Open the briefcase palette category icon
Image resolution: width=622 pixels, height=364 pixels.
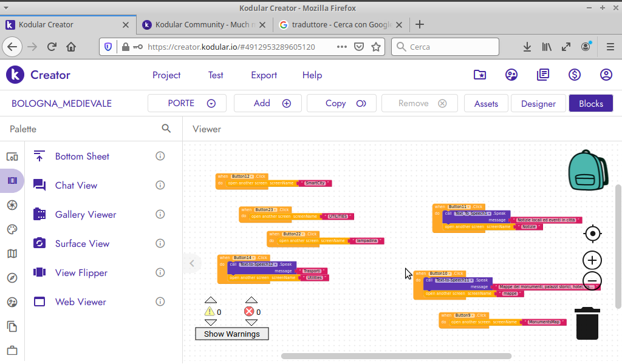click(x=12, y=351)
